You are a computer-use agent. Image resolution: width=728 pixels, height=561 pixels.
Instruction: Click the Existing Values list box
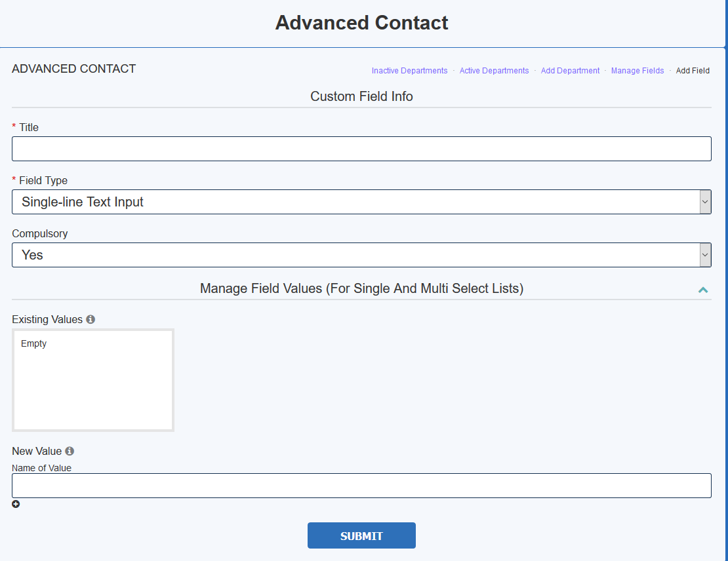point(93,380)
